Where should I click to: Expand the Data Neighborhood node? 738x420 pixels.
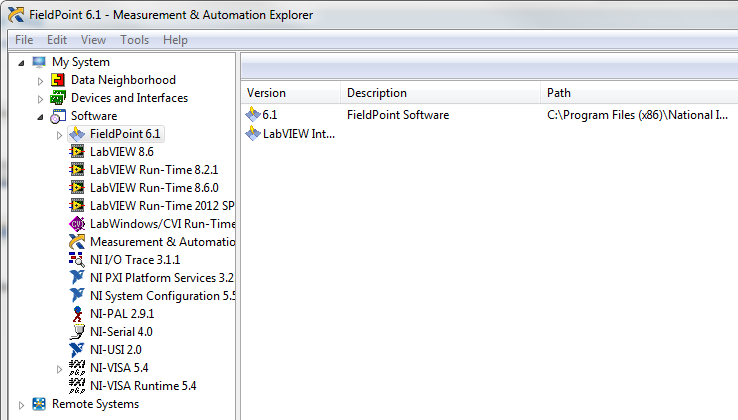(x=40, y=81)
